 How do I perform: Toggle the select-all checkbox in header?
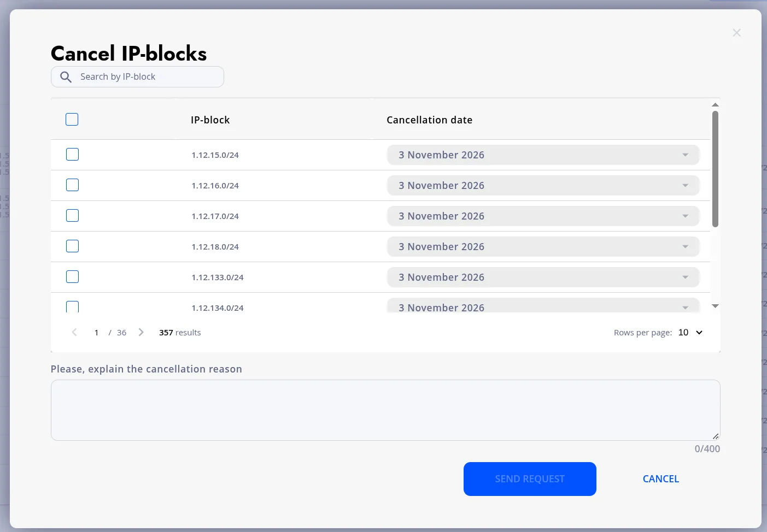pos(72,120)
